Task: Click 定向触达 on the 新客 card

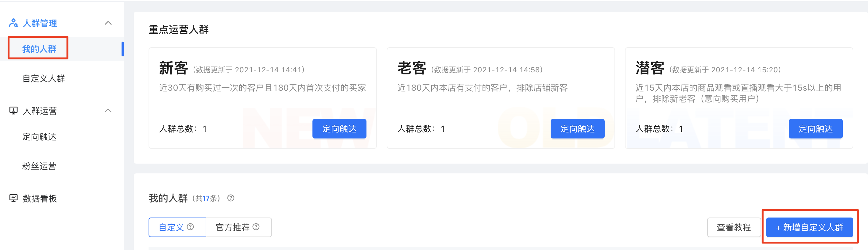Action: coord(339,129)
